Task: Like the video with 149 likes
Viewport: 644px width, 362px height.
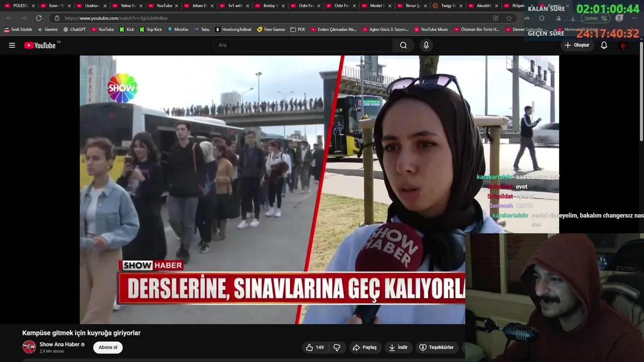Action: (315, 347)
